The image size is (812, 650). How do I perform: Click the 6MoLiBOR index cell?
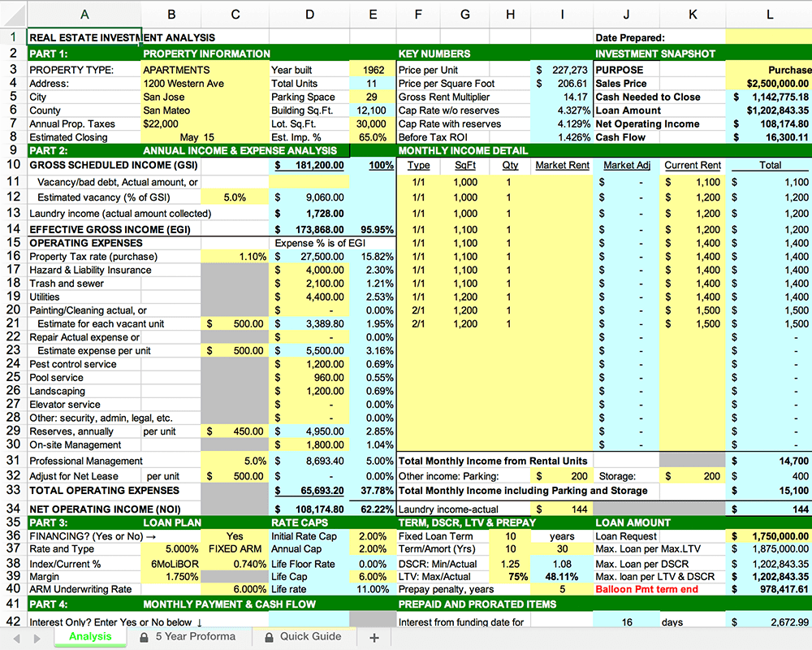point(171,564)
